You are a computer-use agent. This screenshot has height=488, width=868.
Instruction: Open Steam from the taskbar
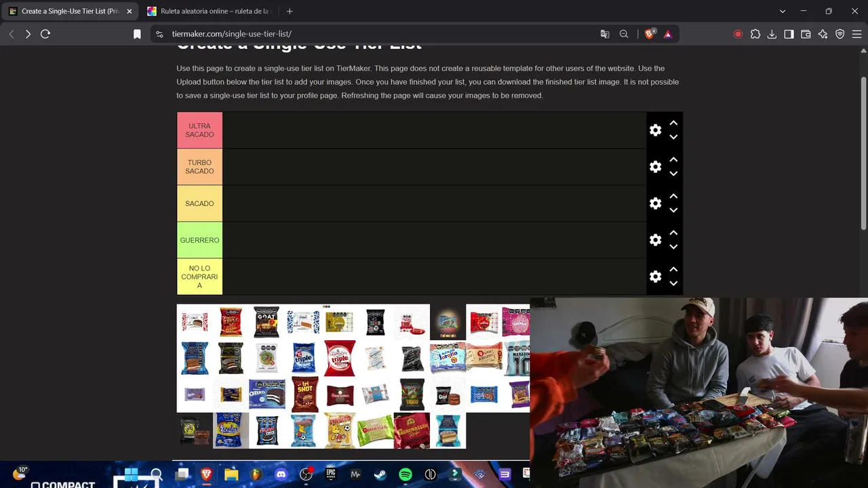pos(380,474)
